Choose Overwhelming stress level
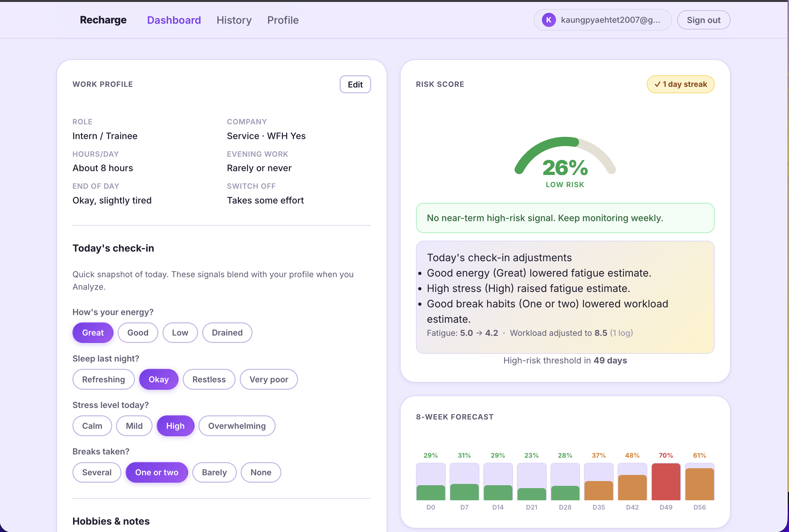This screenshot has width=789, height=532. tap(237, 426)
